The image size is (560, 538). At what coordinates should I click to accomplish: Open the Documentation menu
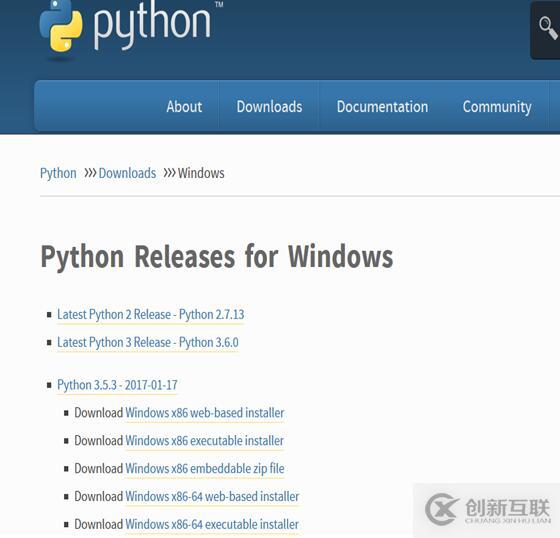click(382, 106)
